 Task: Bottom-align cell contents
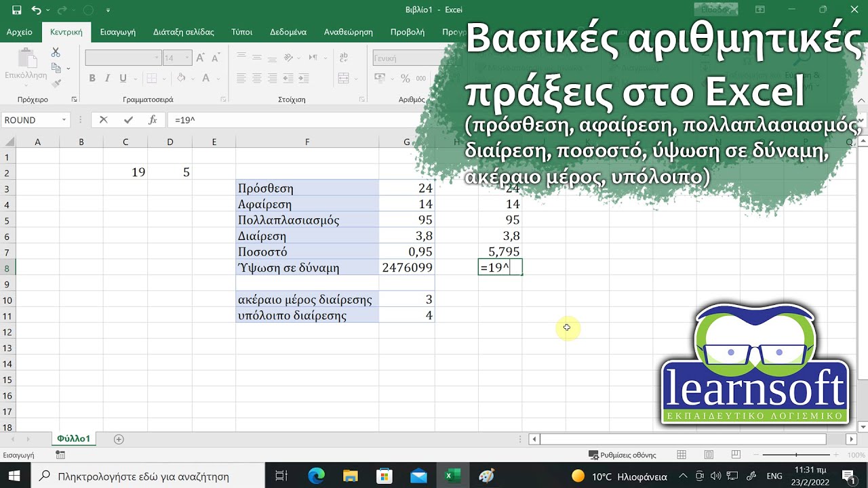pos(273,58)
